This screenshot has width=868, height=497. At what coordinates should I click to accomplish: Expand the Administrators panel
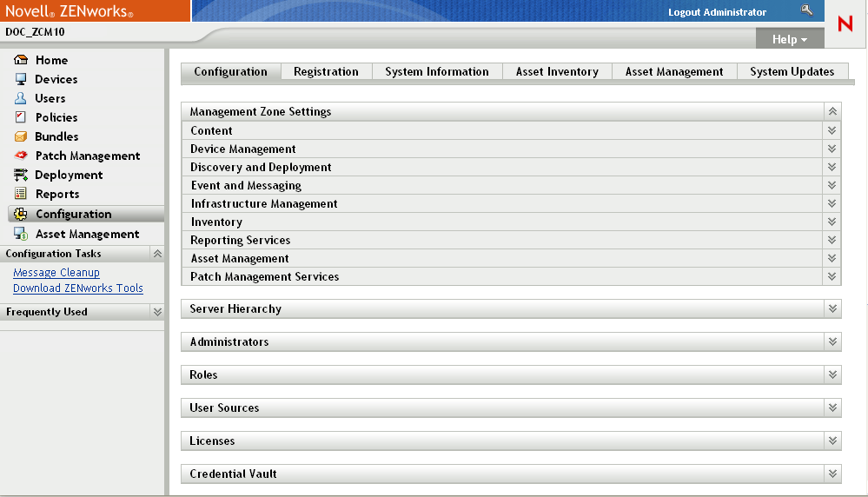click(832, 342)
